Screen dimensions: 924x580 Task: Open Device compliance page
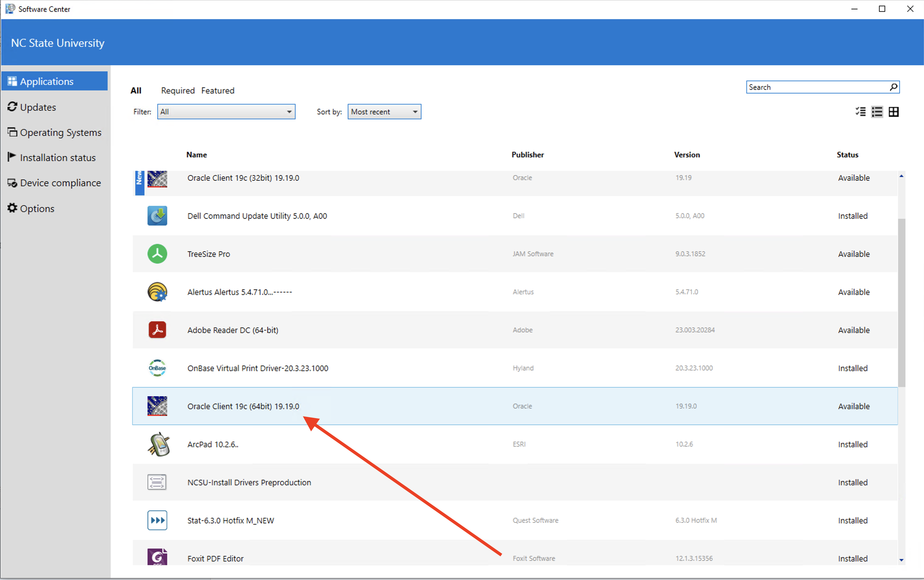point(60,183)
